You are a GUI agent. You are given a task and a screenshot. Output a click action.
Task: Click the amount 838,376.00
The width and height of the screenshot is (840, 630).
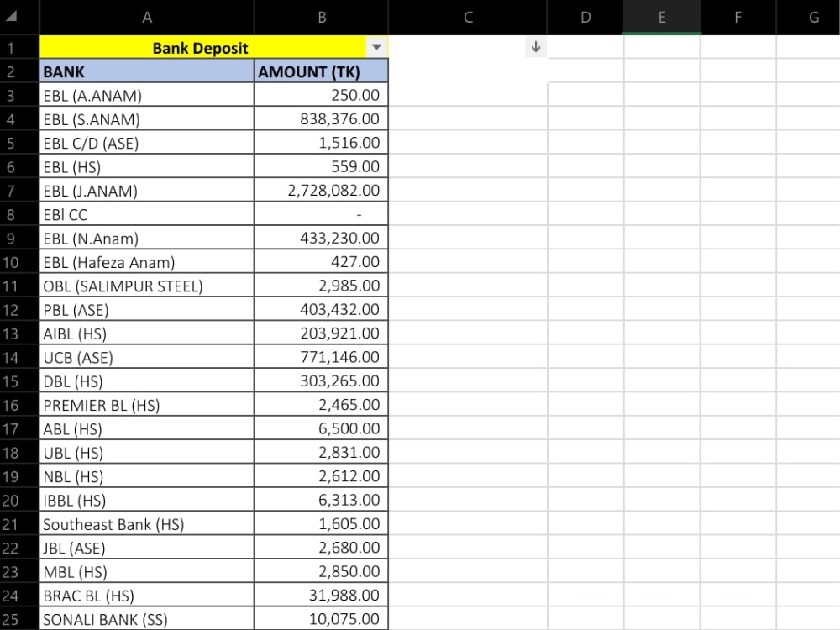[339, 118]
